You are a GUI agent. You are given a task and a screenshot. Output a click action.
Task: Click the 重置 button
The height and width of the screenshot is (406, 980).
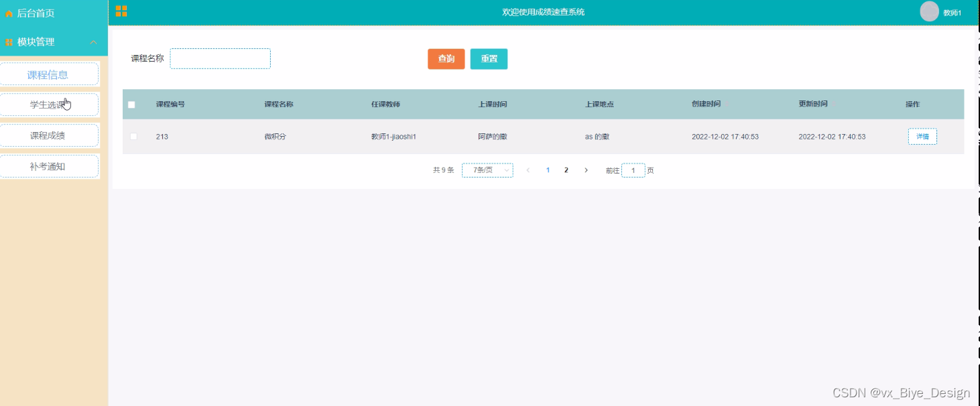tap(489, 59)
